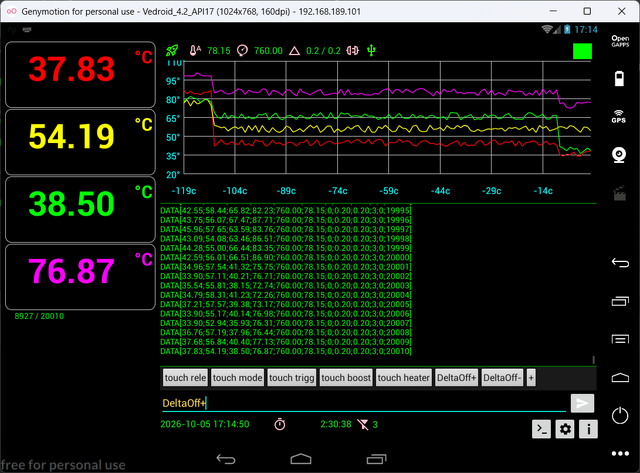640x473 pixels.
Task: Click the Genymotion power button
Action: pyautogui.click(x=620, y=415)
